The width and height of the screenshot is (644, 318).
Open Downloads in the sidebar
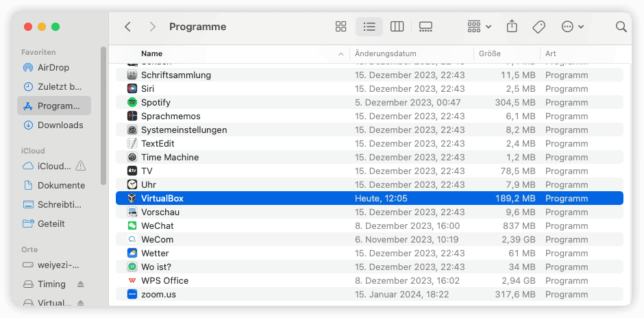pos(54,125)
